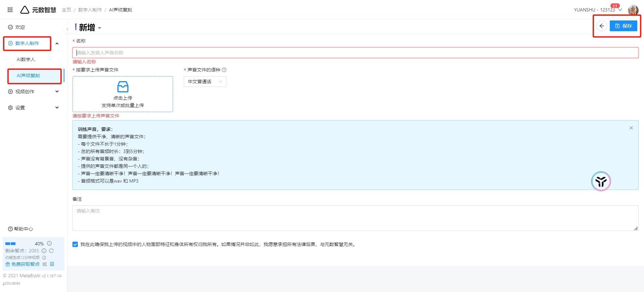
Task: Click the 保存 save button
Action: click(623, 26)
